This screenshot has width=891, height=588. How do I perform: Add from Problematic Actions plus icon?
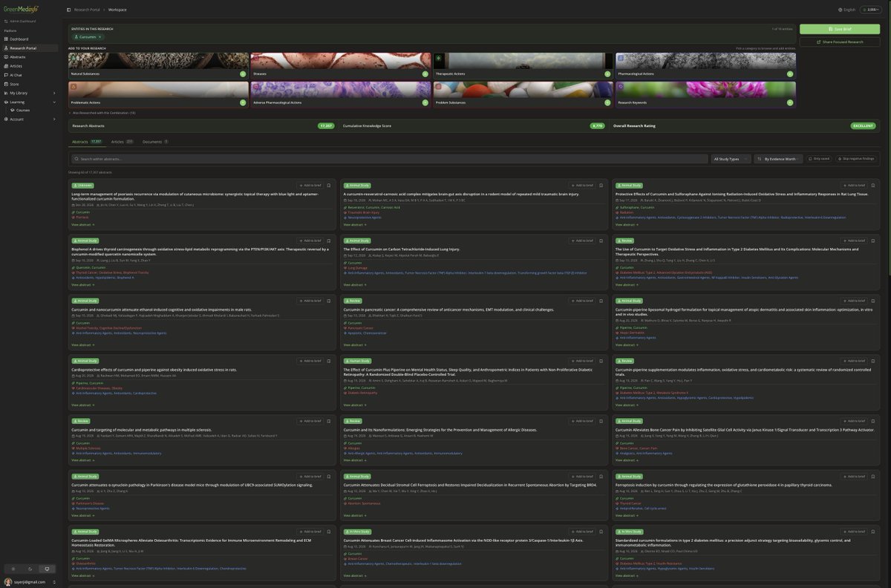coord(243,102)
